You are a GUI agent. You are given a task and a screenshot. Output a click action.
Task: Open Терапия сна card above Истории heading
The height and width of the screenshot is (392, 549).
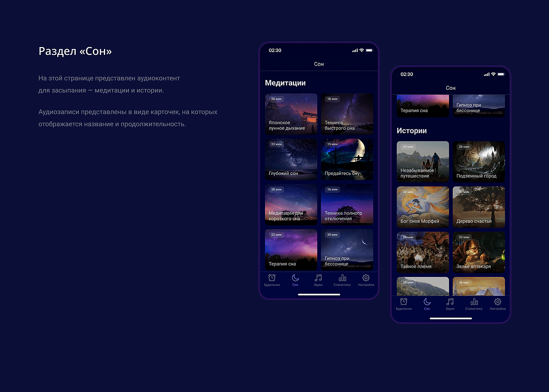click(423, 106)
